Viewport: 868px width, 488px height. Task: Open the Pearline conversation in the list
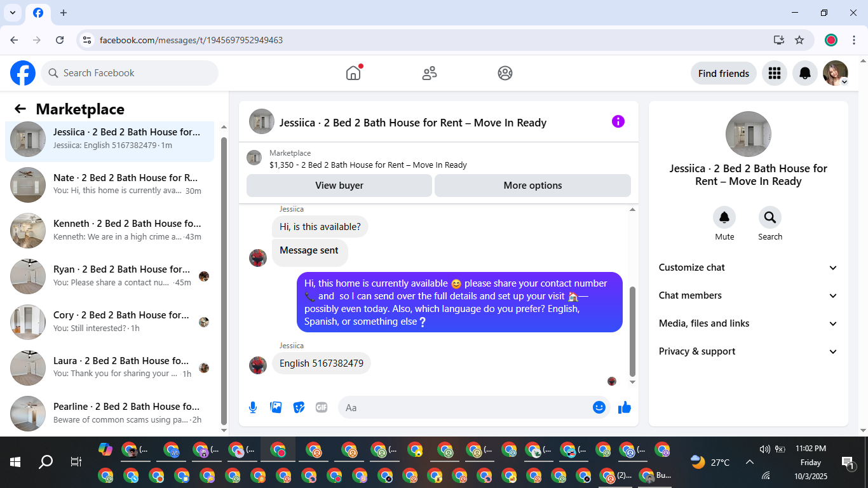[109, 414]
